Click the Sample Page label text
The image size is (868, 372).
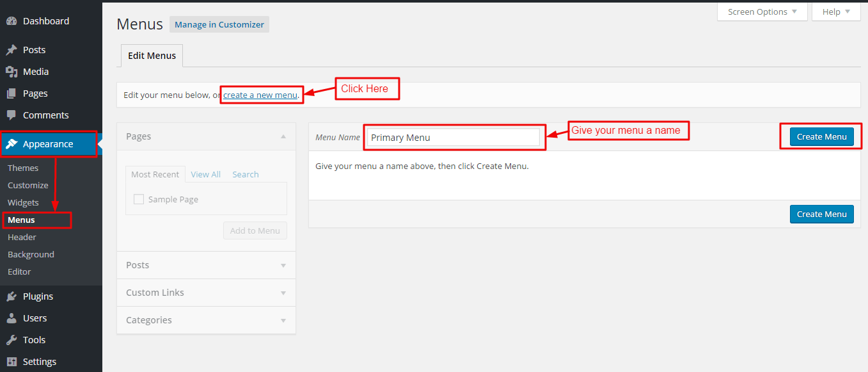tap(173, 199)
